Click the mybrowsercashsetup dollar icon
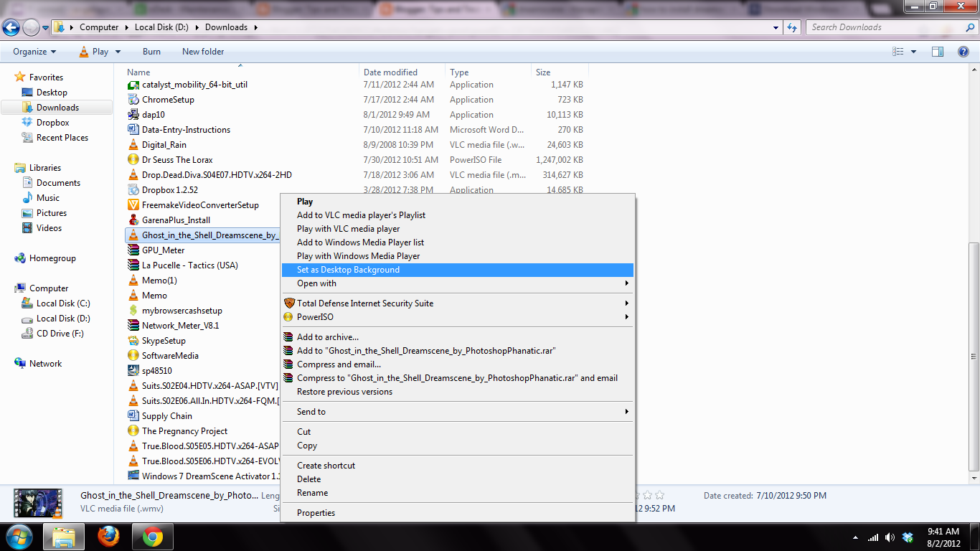Screen dimensions: 980x551 (x=133, y=311)
